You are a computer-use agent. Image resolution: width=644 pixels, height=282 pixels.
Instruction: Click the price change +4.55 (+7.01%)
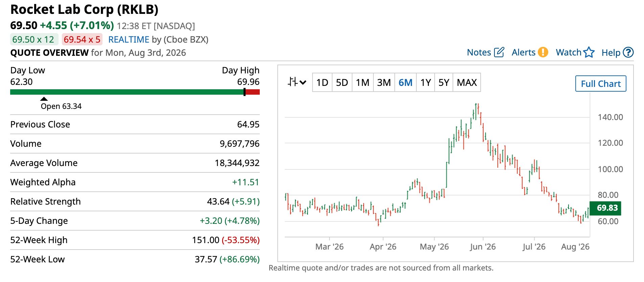click(77, 25)
